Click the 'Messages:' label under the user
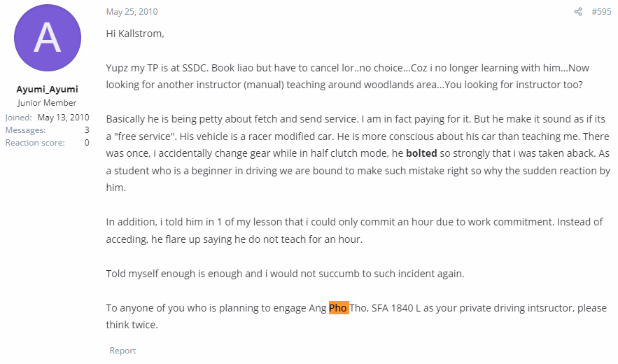 click(x=25, y=130)
